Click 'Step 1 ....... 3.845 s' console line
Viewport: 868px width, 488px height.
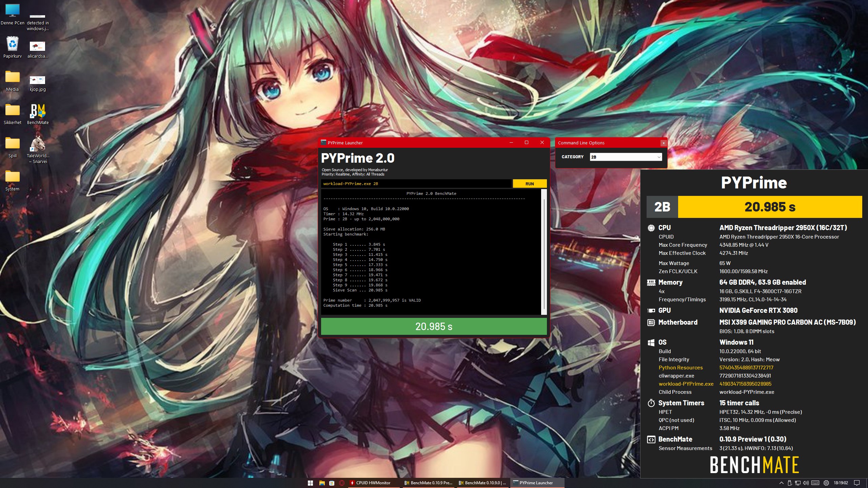click(359, 244)
